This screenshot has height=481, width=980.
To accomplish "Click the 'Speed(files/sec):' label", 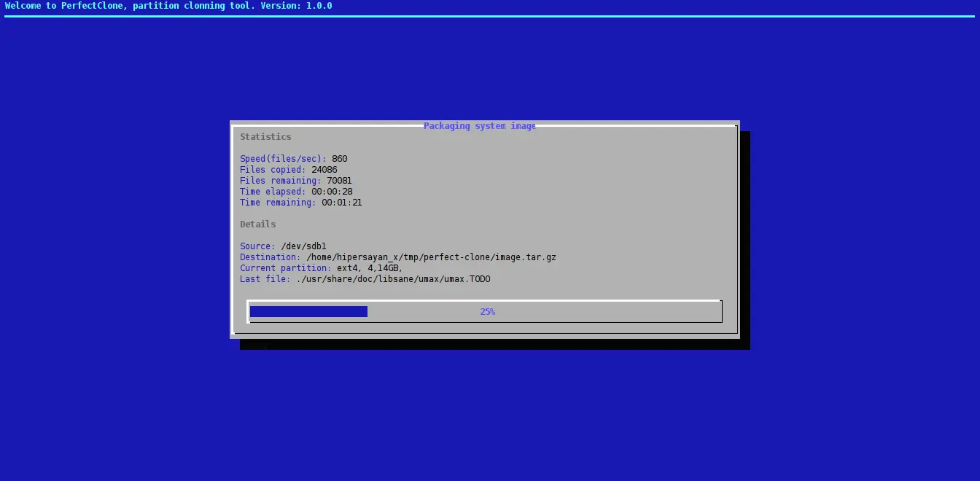I will [284, 159].
